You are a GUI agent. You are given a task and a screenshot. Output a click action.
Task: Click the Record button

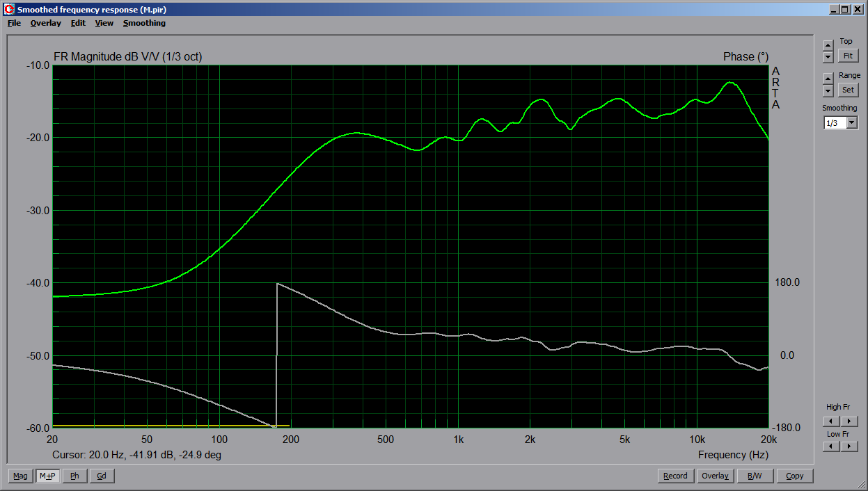click(x=675, y=476)
